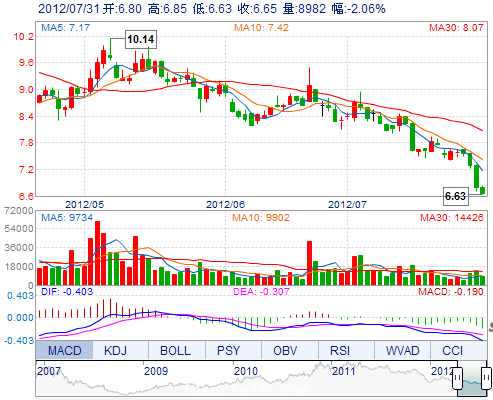Screen dimensions: 493x400
Task: Jump to 2010 on overview timeline
Action: click(x=246, y=371)
